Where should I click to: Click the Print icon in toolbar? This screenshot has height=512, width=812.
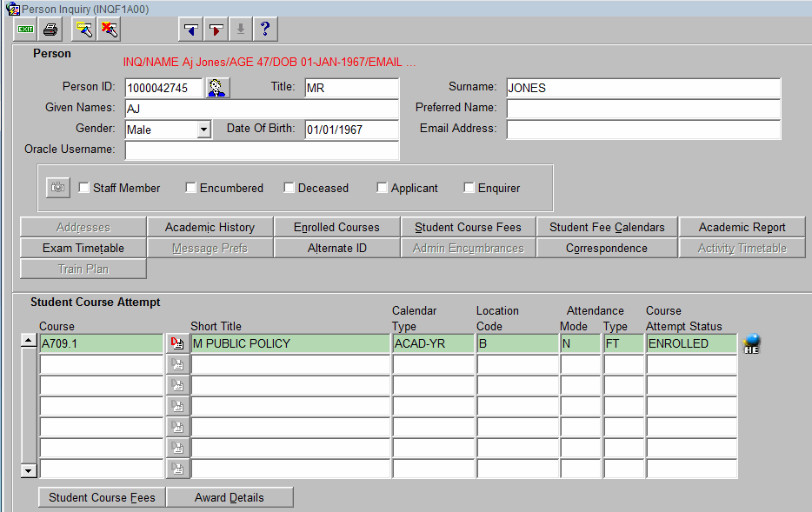click(50, 30)
